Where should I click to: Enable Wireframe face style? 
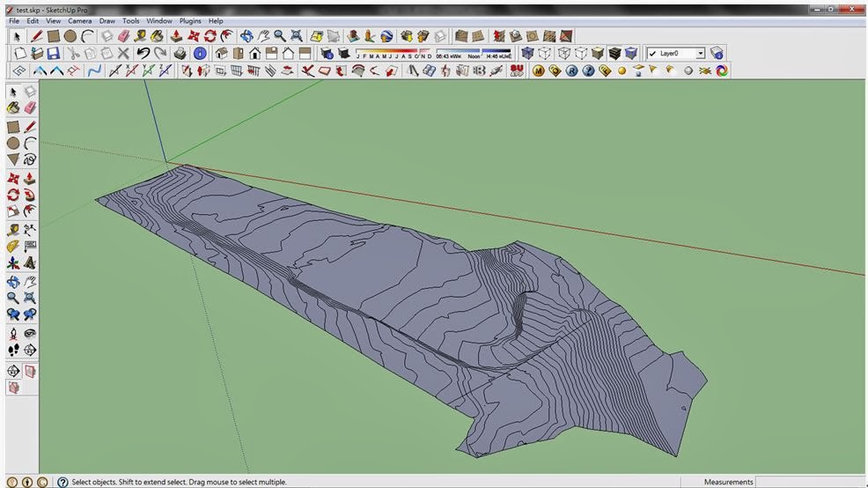[x=564, y=53]
